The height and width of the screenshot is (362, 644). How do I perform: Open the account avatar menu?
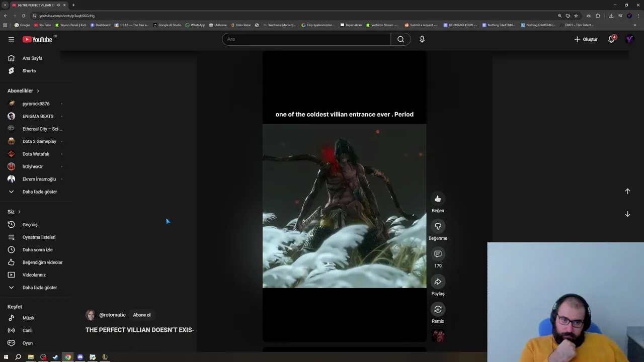629,39
